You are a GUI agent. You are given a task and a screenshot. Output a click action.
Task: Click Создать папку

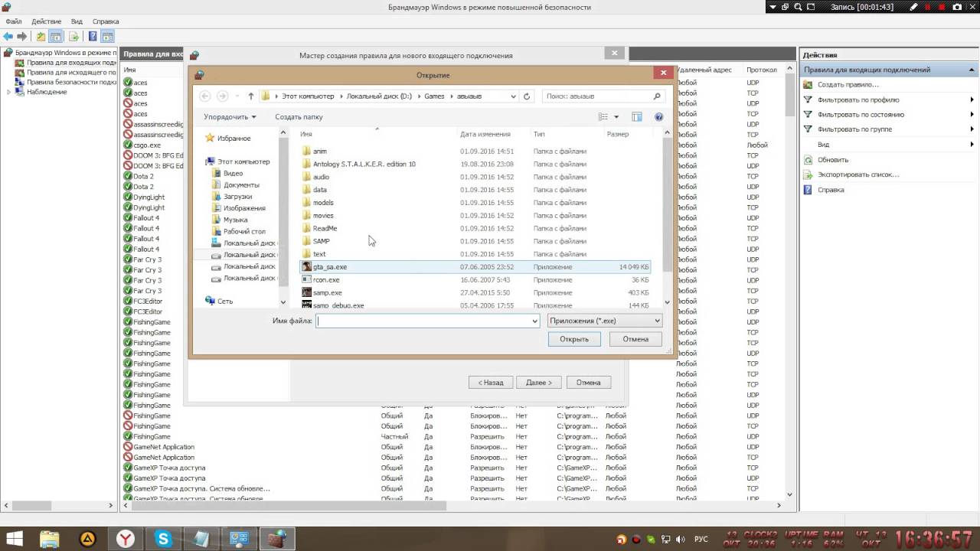tap(299, 117)
